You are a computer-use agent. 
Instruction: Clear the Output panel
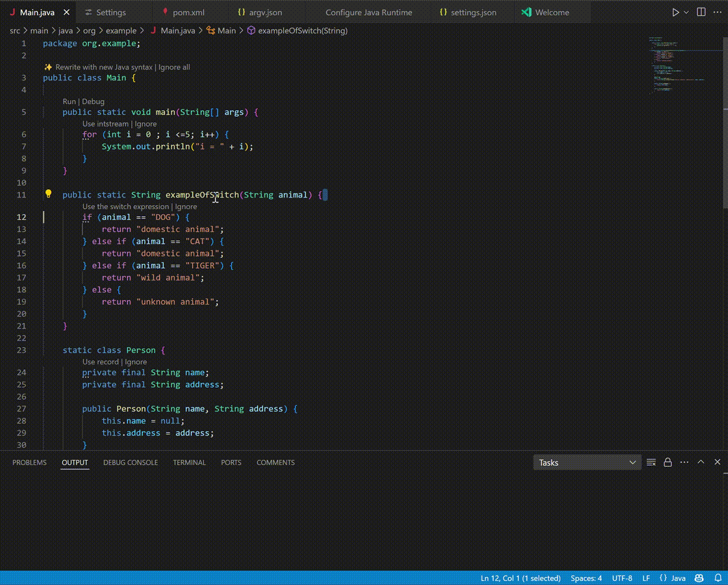[x=651, y=462]
